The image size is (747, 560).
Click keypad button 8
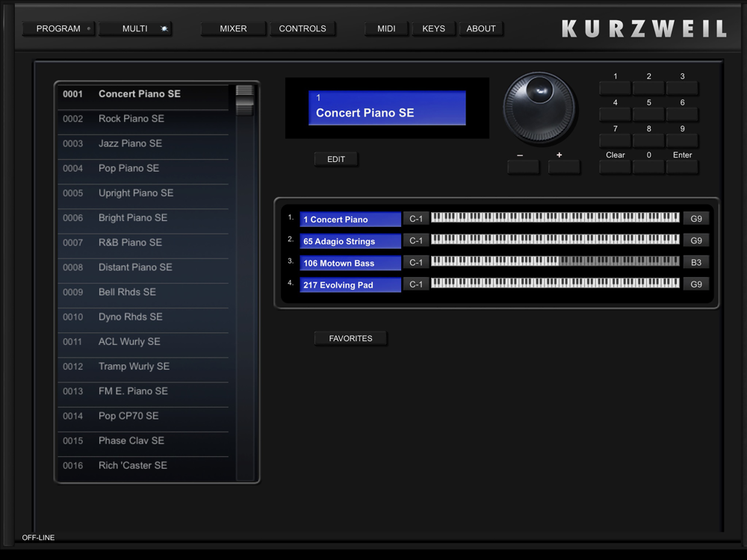[649, 140]
